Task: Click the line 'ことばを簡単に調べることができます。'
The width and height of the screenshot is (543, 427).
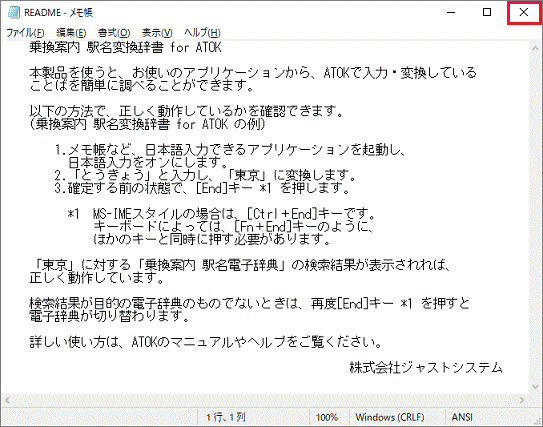Action: (x=142, y=86)
